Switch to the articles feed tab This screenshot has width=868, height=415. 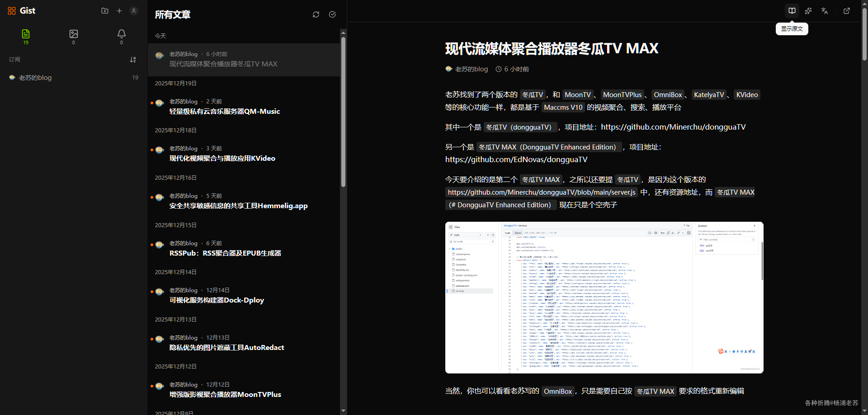coord(26,36)
